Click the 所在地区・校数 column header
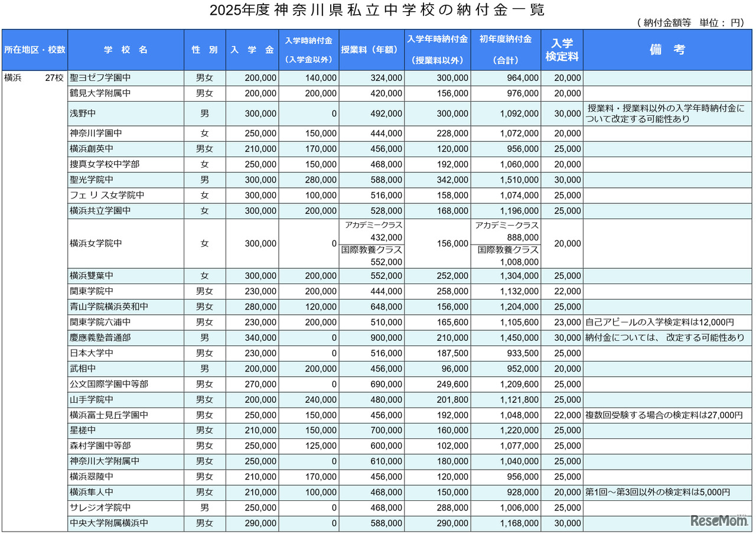Image resolution: width=756 pixels, height=534 pixels. click(x=35, y=50)
